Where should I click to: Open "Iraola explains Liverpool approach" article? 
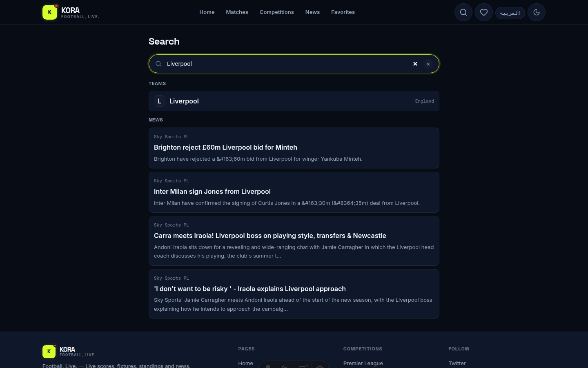[294, 294]
